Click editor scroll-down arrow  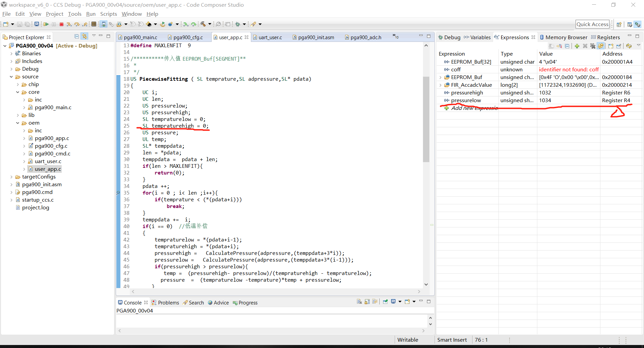point(426,284)
